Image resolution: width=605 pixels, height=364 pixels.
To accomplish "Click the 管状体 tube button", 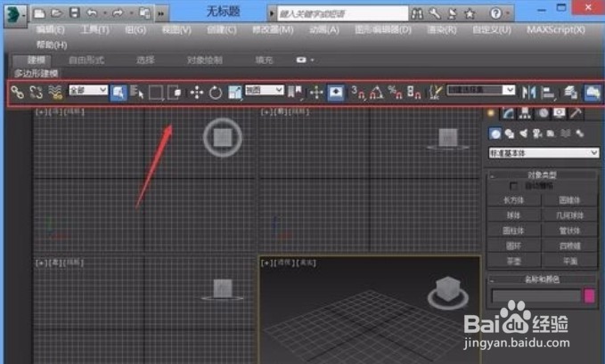I will (570, 231).
